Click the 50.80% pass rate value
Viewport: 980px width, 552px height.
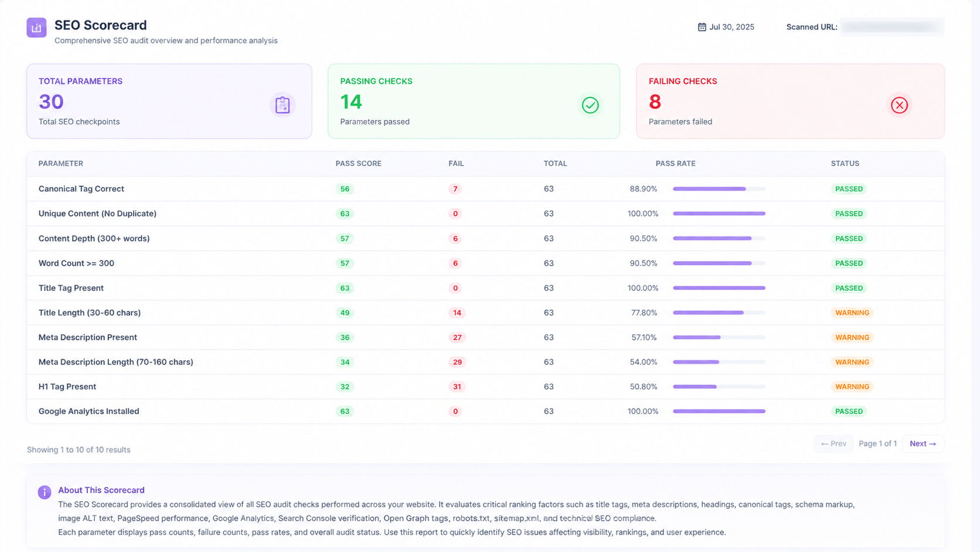pos(644,387)
